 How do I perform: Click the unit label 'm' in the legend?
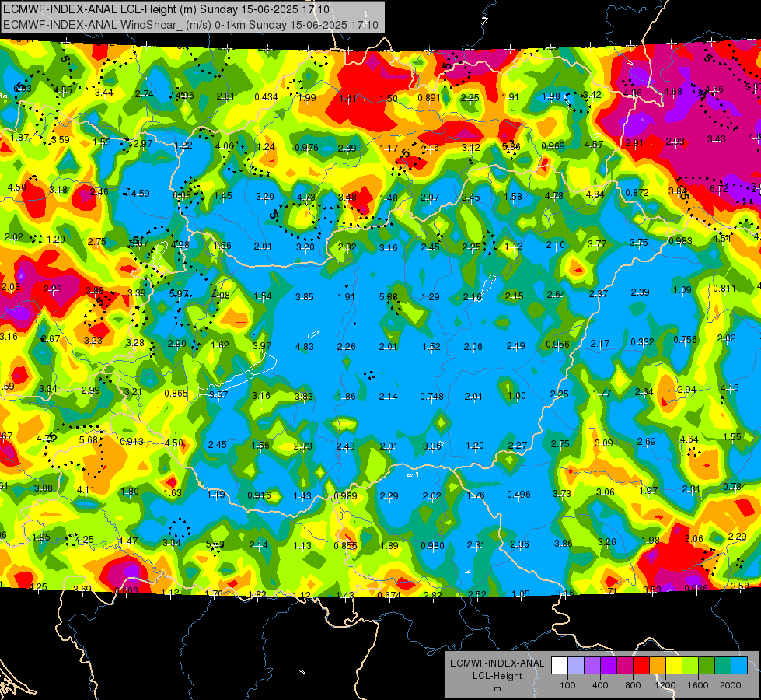(x=497, y=688)
